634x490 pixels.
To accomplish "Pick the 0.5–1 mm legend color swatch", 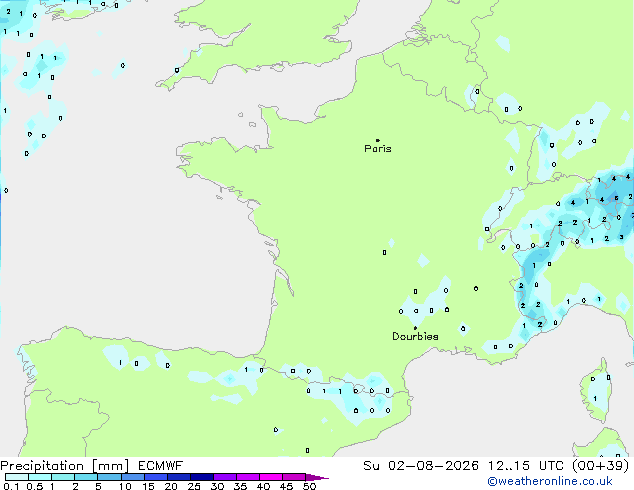I will pos(40,477).
